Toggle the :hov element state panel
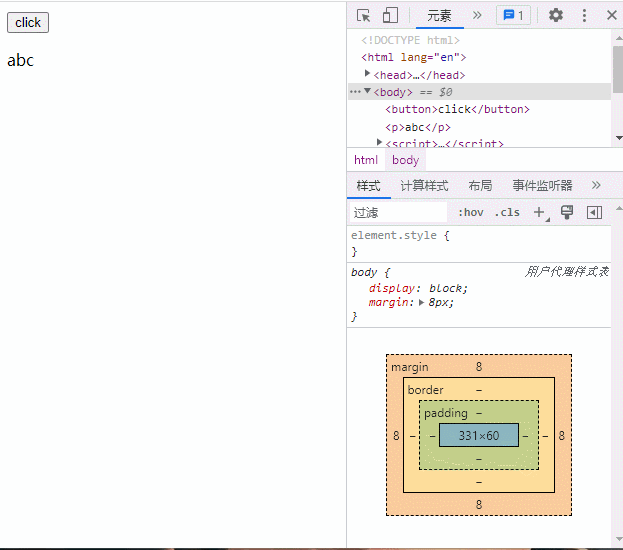 (x=471, y=213)
